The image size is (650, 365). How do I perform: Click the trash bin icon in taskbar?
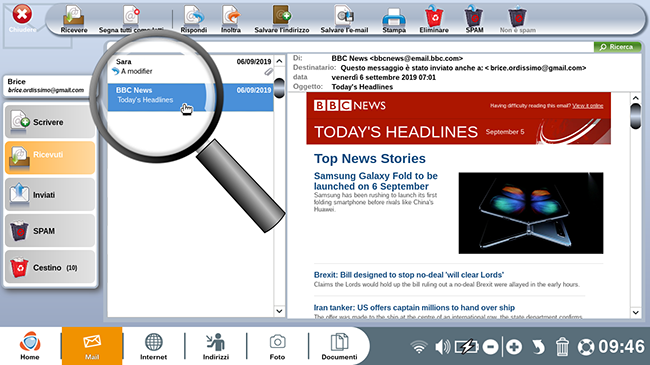[562, 347]
